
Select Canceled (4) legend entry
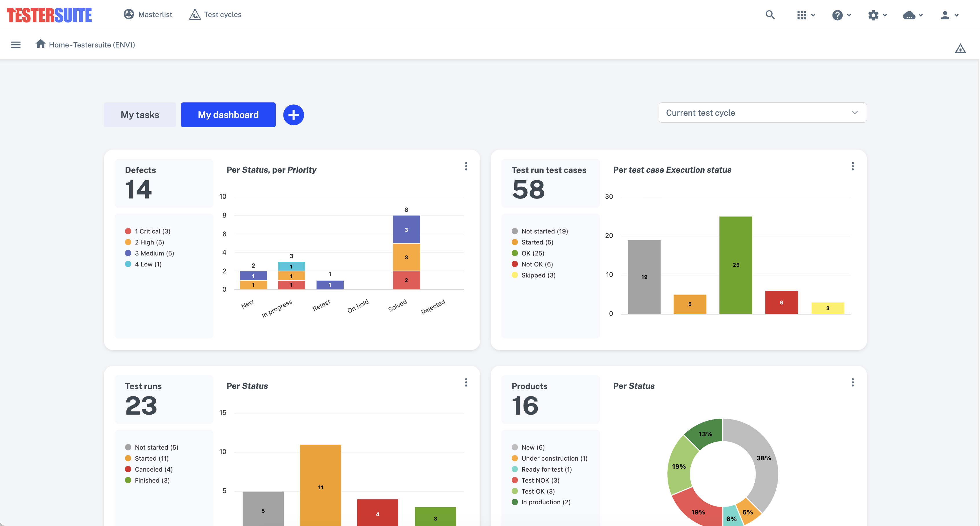(x=149, y=470)
